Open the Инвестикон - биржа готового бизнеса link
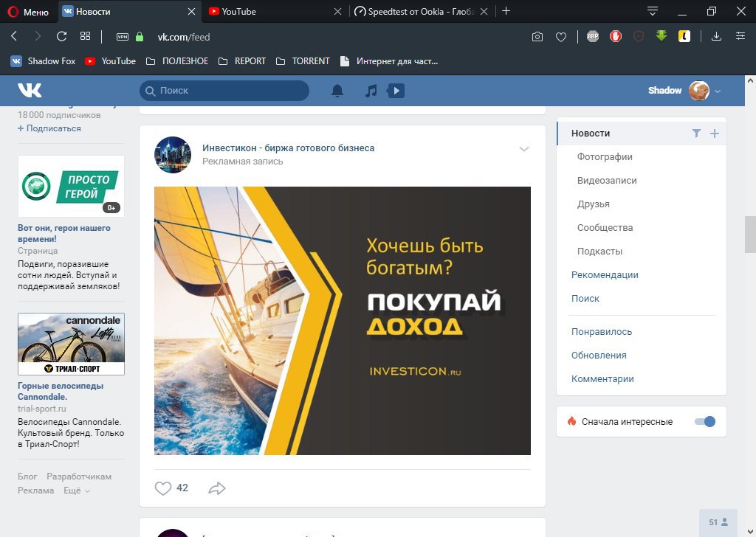The width and height of the screenshot is (756, 537). point(289,148)
